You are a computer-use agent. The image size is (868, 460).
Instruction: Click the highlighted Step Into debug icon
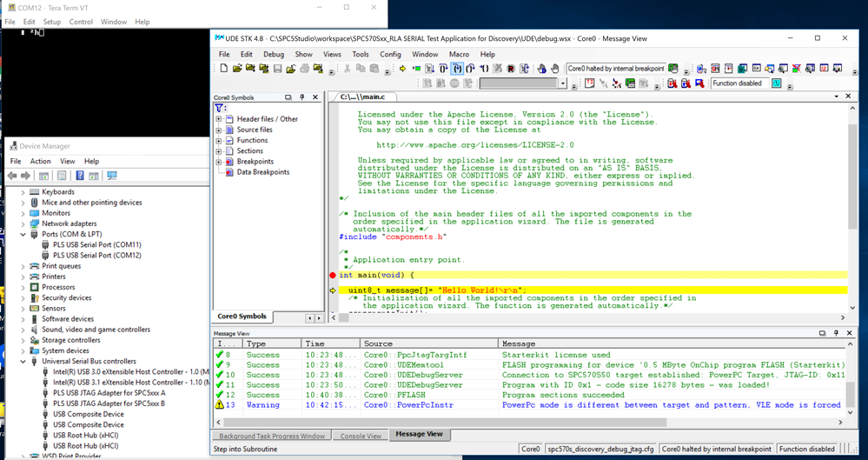click(456, 69)
